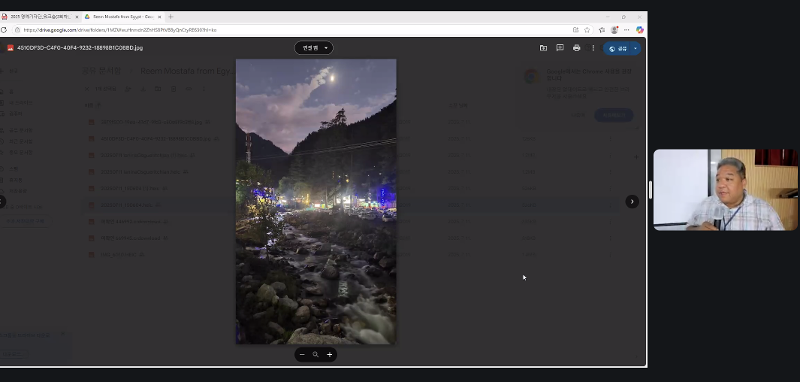Open the Copilot sidebar icon

tap(640, 30)
